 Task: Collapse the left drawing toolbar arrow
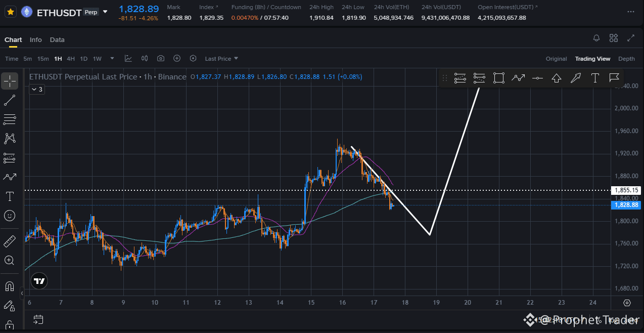point(22,293)
